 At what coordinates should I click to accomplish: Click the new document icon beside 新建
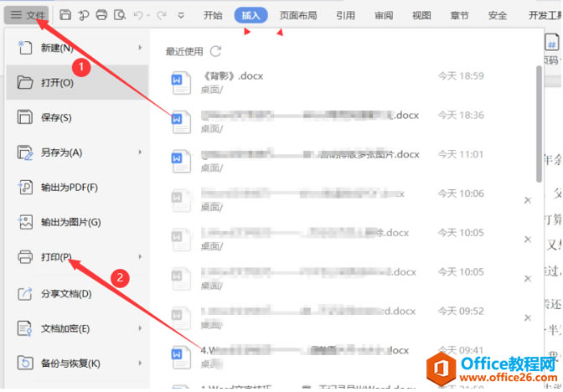25,48
